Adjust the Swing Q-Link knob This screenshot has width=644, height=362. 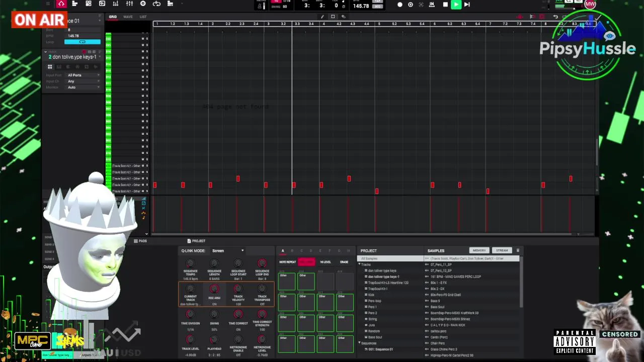pos(214,315)
